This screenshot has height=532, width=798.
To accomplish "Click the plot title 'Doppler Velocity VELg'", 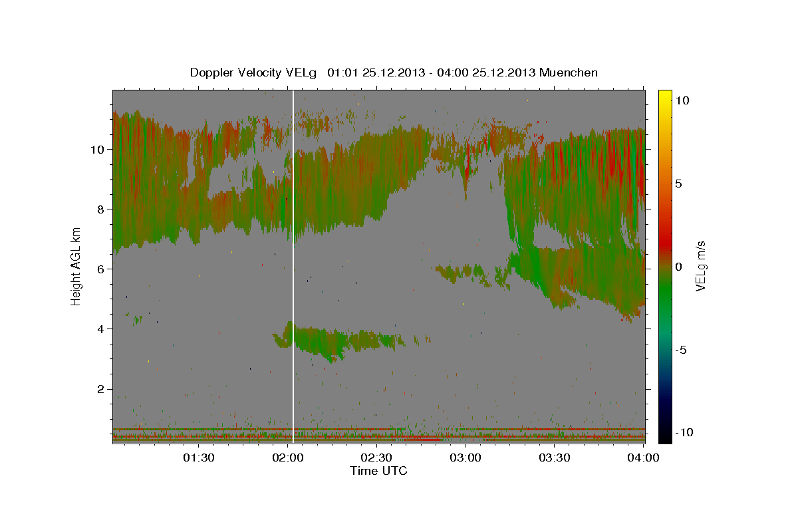I will 253,72.
